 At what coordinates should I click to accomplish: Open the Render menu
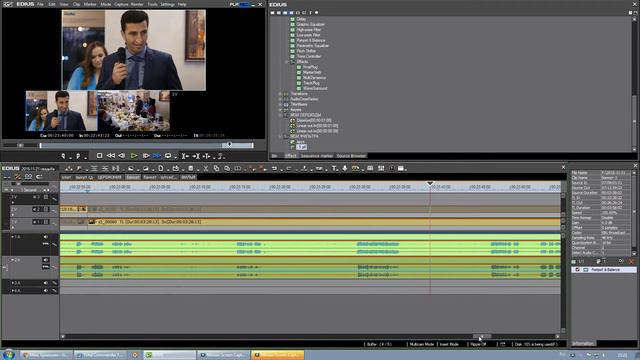[x=137, y=4]
